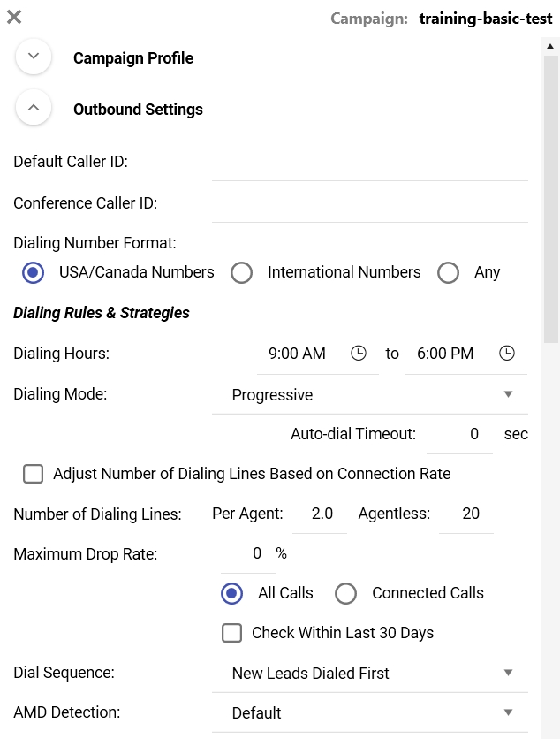The height and width of the screenshot is (739, 560).
Task: Open the Dial Sequence dropdown
Action: point(370,673)
